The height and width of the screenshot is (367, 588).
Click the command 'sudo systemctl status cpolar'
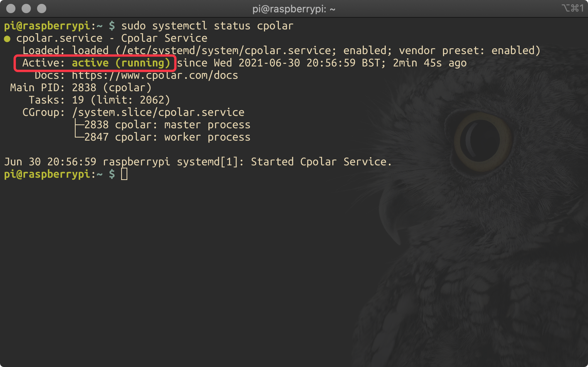coord(207,26)
